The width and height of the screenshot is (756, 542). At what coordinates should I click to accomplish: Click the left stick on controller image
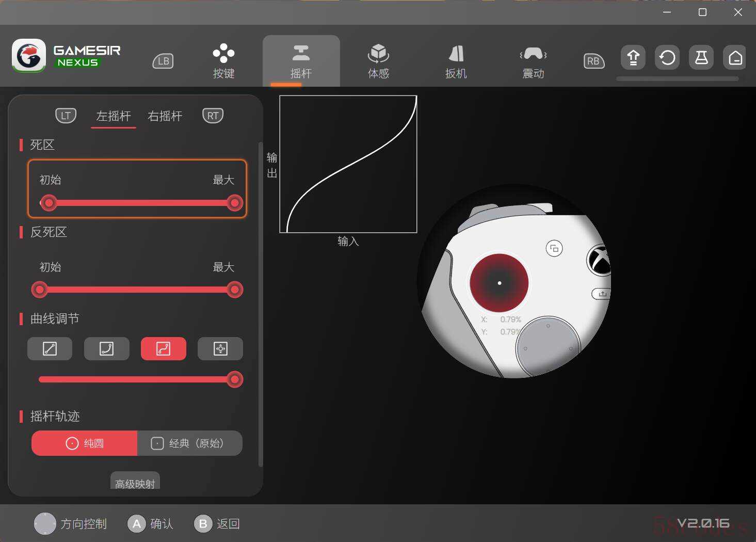click(x=499, y=283)
